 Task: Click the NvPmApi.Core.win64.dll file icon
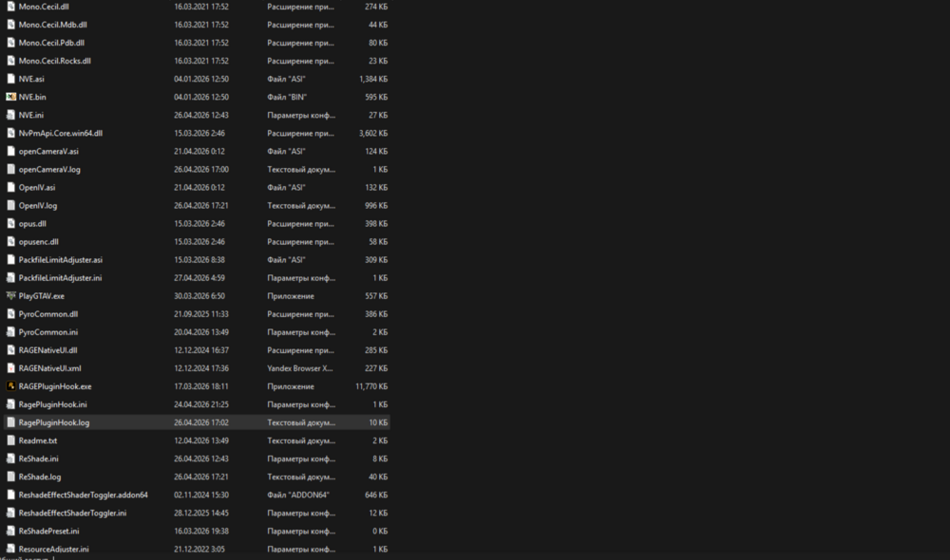10,133
